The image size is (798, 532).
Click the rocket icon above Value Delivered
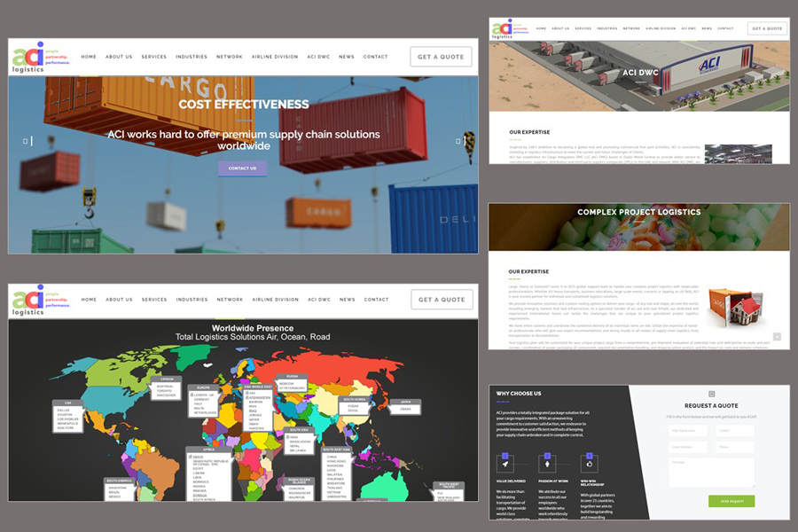(505, 462)
